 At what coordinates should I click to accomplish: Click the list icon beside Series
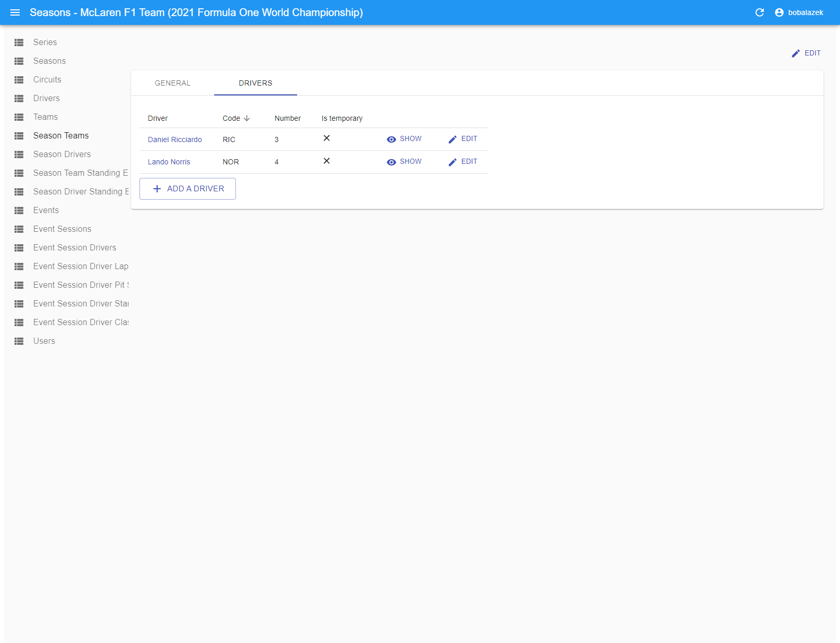click(x=19, y=43)
